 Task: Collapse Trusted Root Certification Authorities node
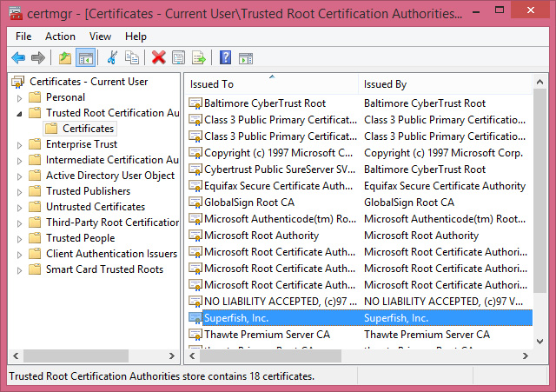(x=18, y=113)
